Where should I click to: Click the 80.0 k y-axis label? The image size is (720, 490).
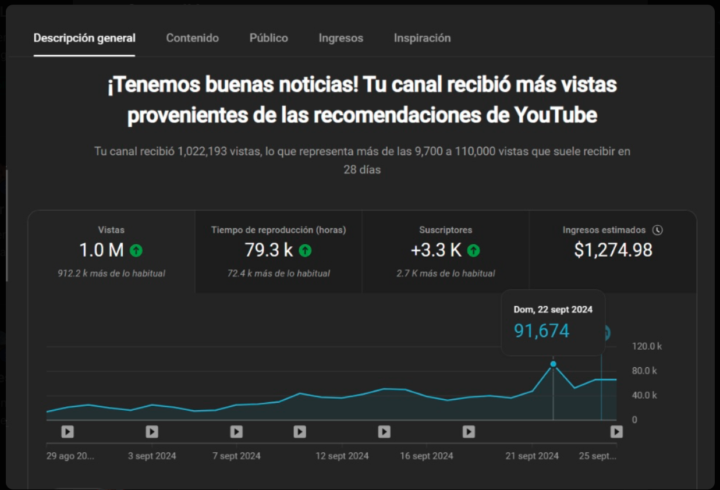coord(644,371)
